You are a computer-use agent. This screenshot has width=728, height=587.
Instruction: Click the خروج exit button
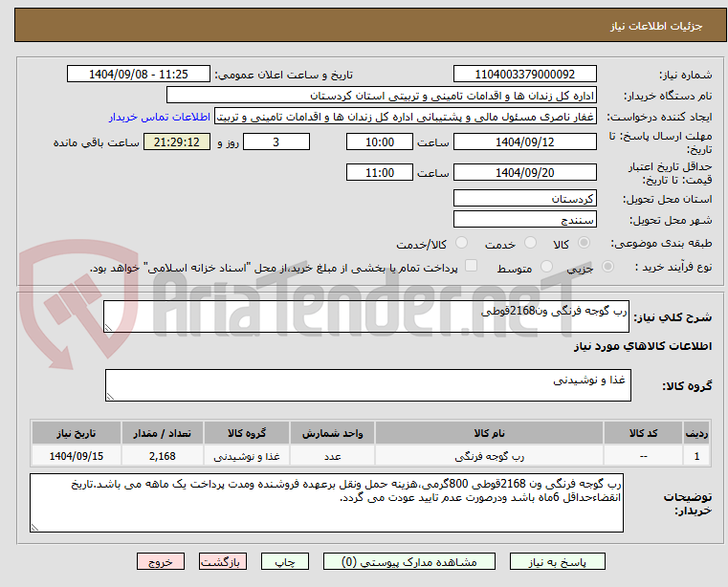160,561
